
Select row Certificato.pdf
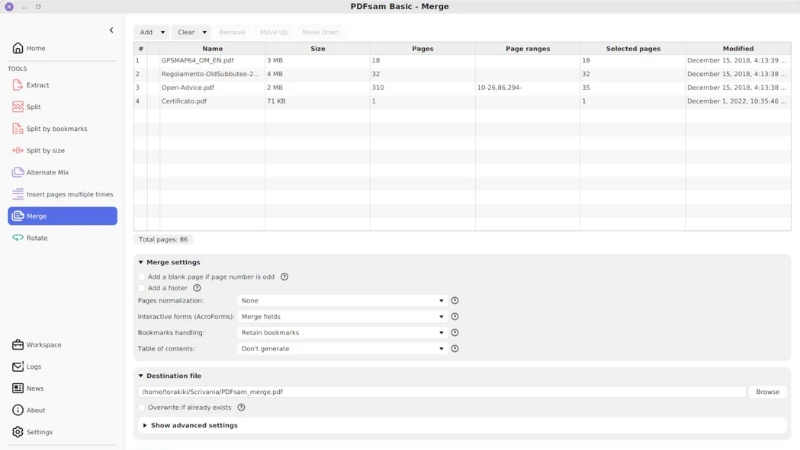tap(462, 101)
